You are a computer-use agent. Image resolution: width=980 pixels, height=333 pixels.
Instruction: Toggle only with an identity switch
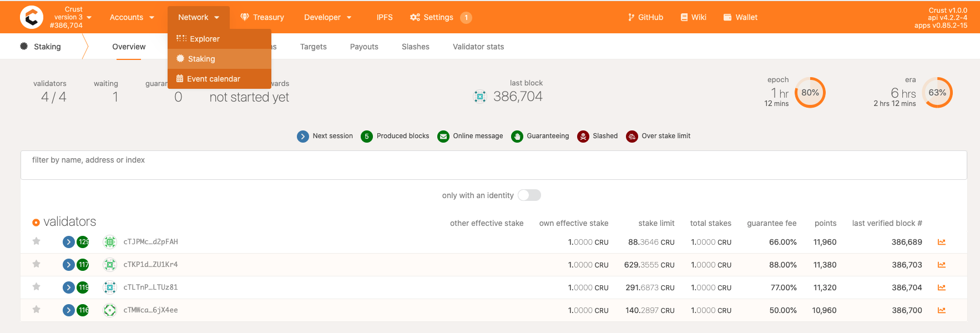pyautogui.click(x=529, y=195)
